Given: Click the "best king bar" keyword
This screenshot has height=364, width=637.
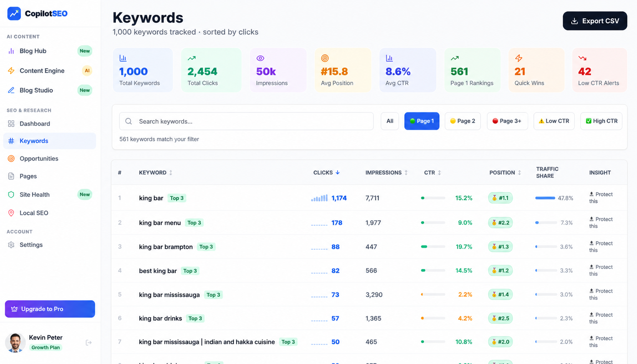Looking at the screenshot, I should coord(158,271).
